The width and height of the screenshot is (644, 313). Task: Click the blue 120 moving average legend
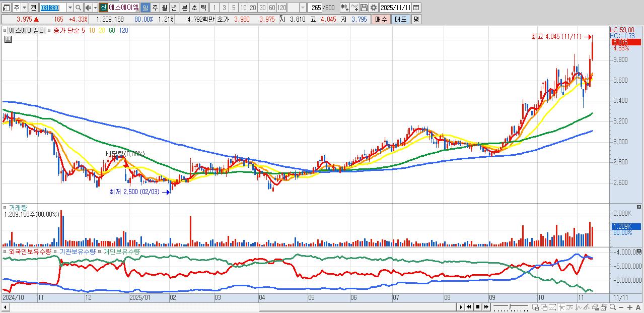pyautogui.click(x=123, y=30)
